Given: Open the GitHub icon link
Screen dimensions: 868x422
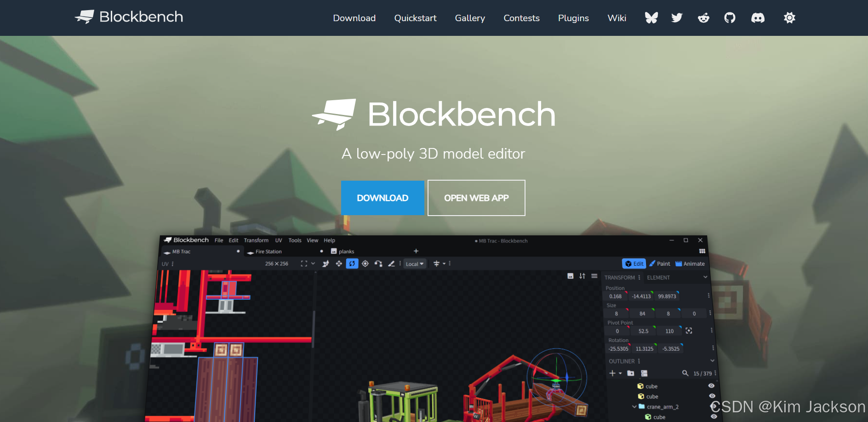Looking at the screenshot, I should 730,18.
